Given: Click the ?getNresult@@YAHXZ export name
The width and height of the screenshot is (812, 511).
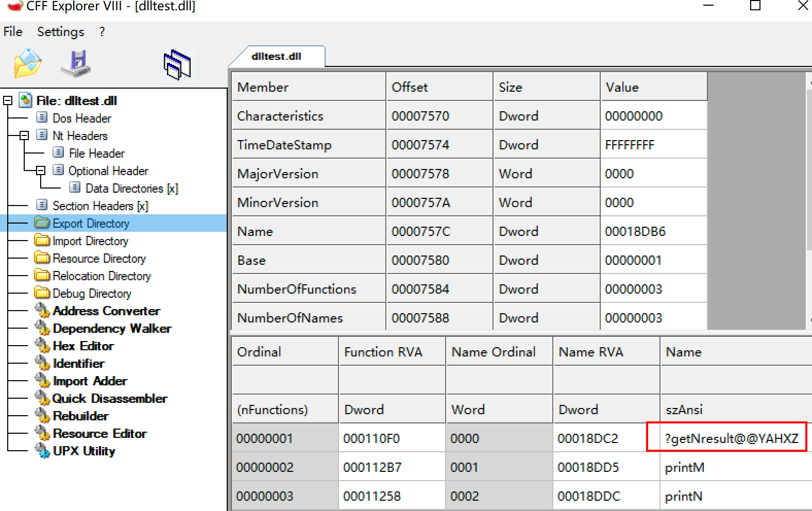Looking at the screenshot, I should 731,439.
